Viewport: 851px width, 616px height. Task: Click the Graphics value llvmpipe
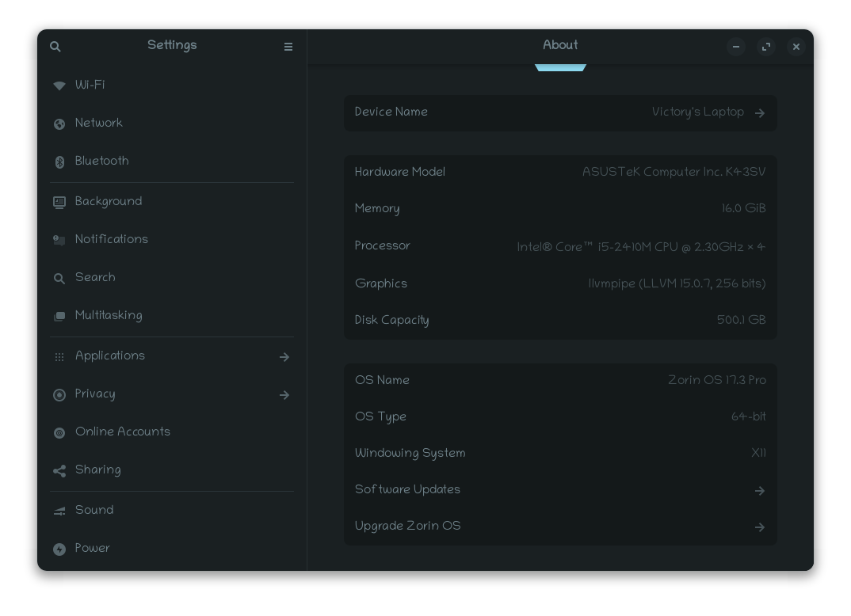(677, 283)
